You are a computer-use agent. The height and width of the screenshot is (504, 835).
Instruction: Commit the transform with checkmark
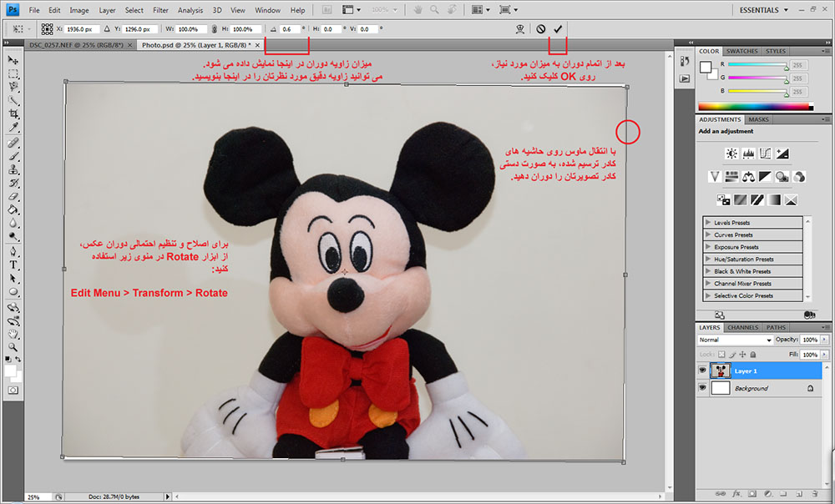tap(558, 28)
